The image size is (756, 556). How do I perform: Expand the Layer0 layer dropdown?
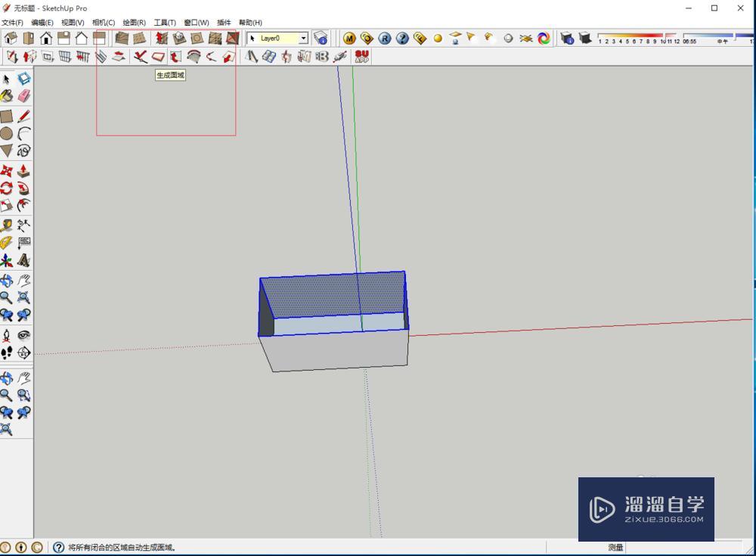[x=303, y=38]
